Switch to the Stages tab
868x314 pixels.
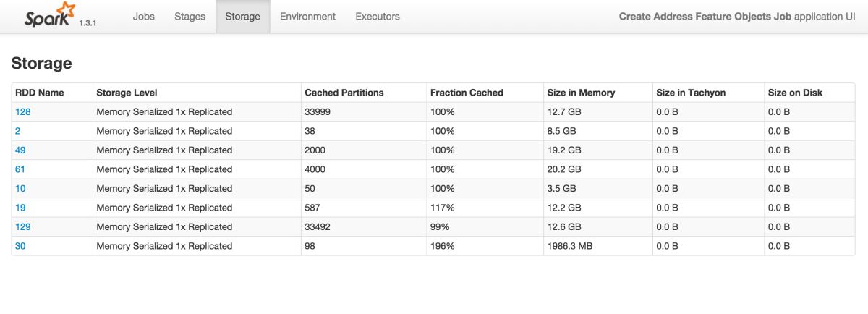coord(190,16)
